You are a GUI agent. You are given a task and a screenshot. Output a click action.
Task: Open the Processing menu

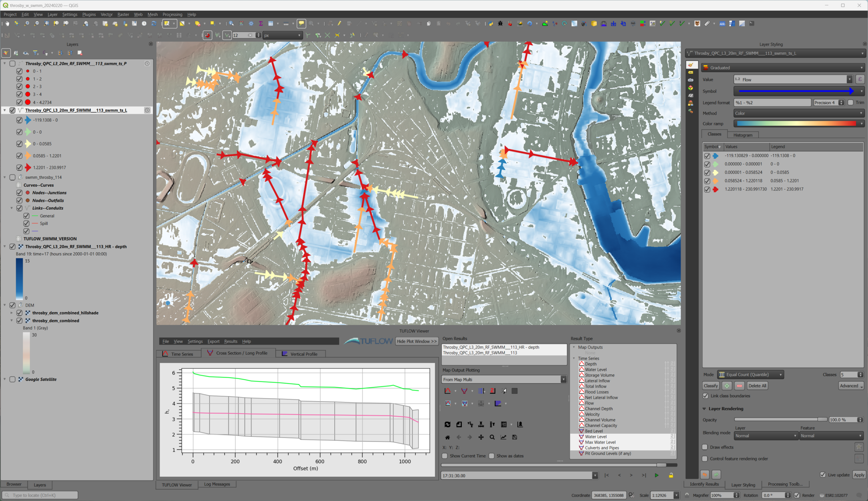pos(172,14)
